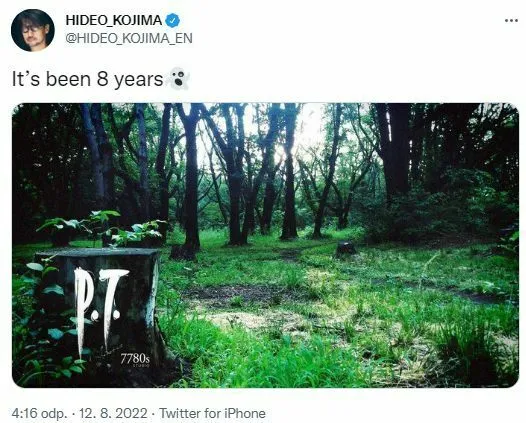Image resolution: width=526 pixels, height=423 pixels.
Task: Click the 4:16 odp. timestamp
Action: coord(39,413)
